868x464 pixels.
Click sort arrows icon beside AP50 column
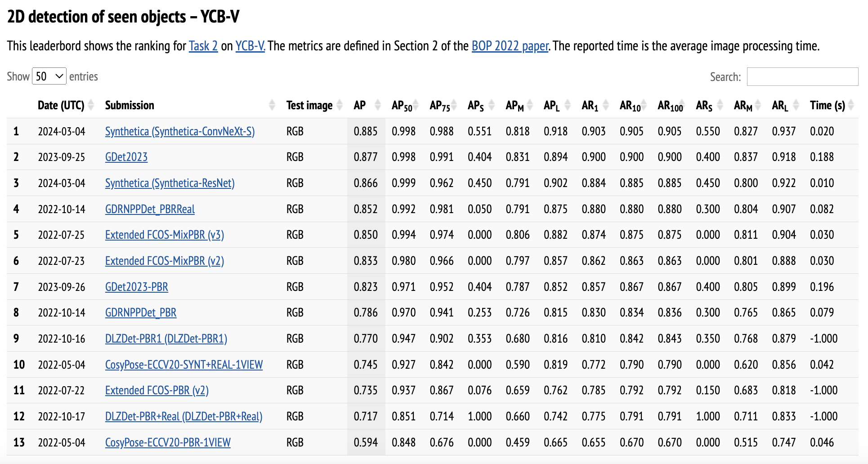tap(416, 105)
